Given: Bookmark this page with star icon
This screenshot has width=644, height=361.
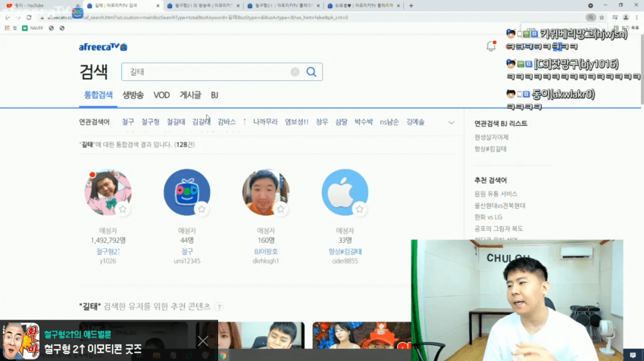Looking at the screenshot, I should 602,17.
